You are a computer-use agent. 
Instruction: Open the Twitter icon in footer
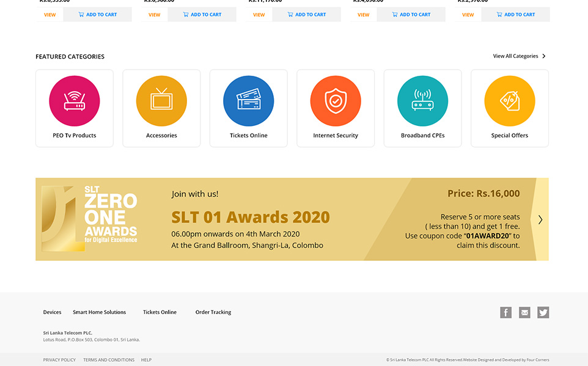[x=543, y=313]
